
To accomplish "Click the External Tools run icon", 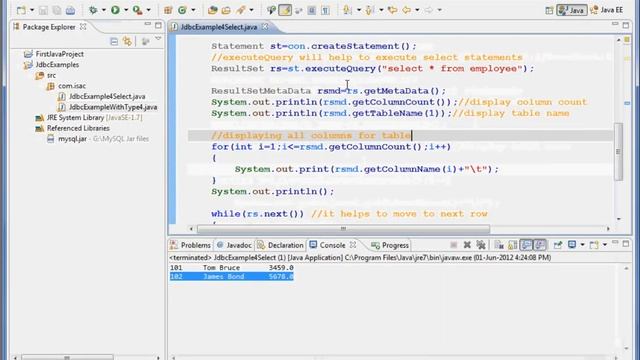I will click(138, 10).
